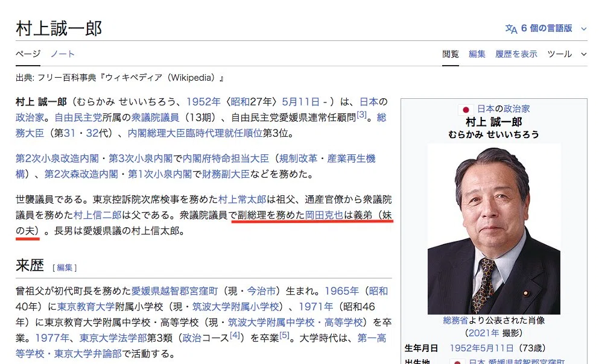
Task: Open the 内閣総理大臣臨時代理就任順位 link
Action: pos(195,133)
